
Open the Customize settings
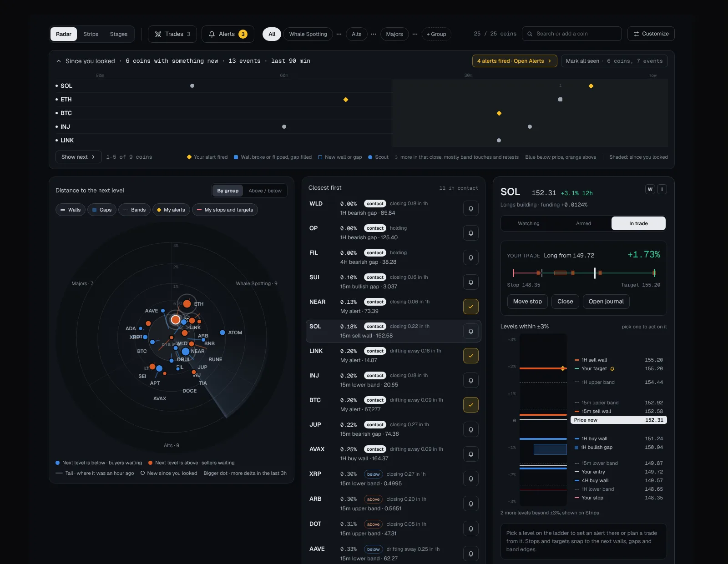point(651,34)
